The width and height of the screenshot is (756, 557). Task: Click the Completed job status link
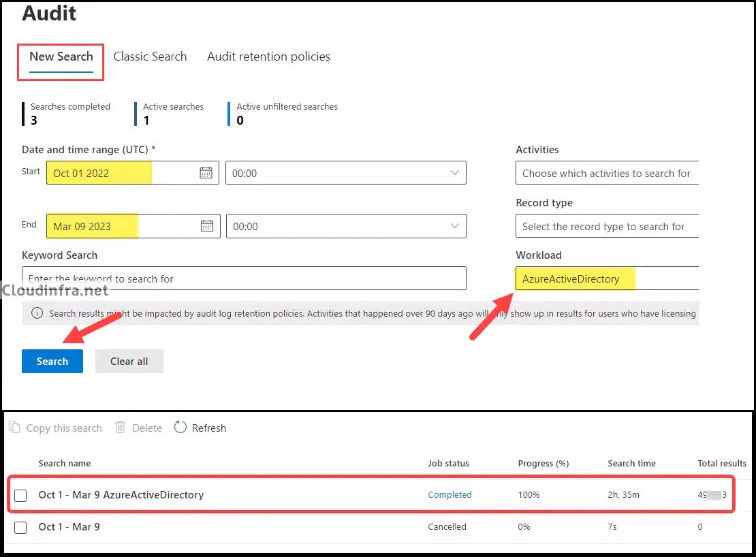click(450, 495)
